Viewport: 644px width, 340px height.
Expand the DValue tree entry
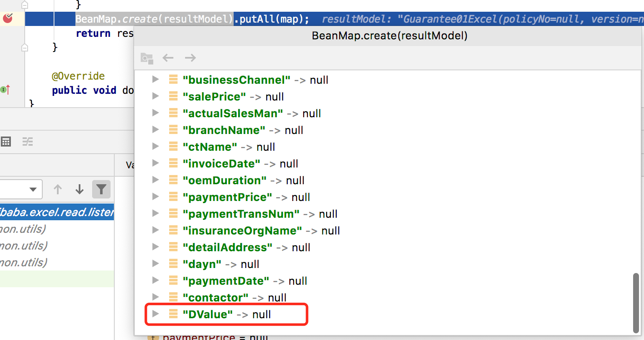[156, 314]
